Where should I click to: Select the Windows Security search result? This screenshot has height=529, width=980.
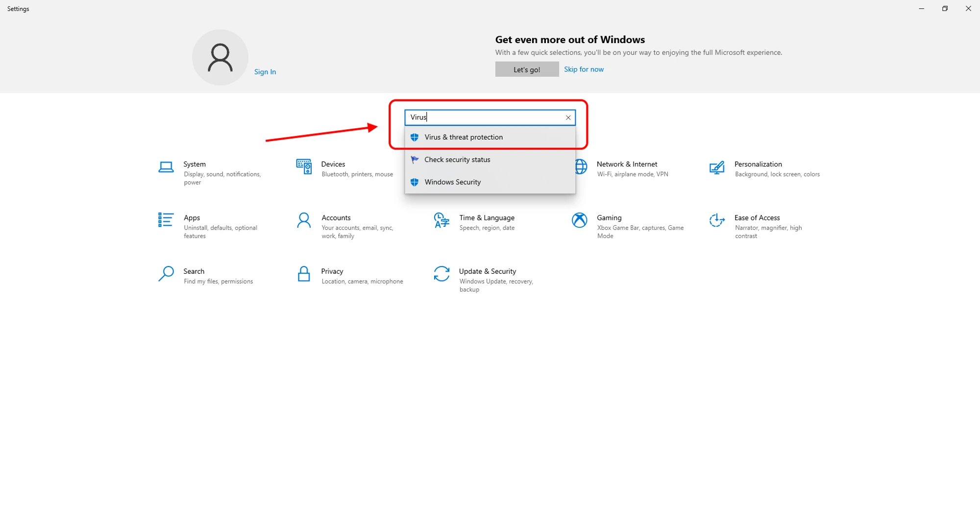tap(452, 182)
